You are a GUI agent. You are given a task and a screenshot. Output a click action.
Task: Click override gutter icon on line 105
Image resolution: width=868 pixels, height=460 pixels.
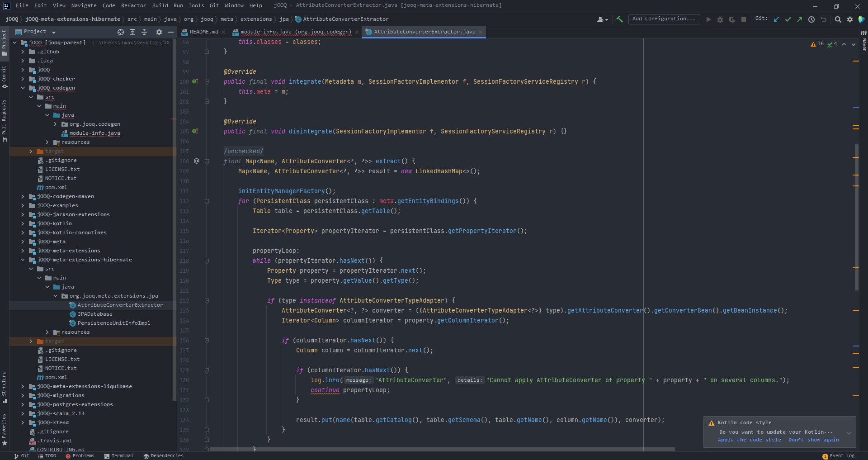pyautogui.click(x=195, y=131)
